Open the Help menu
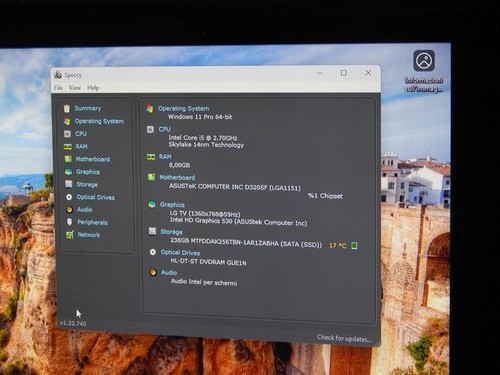The height and width of the screenshot is (375, 500). [93, 88]
